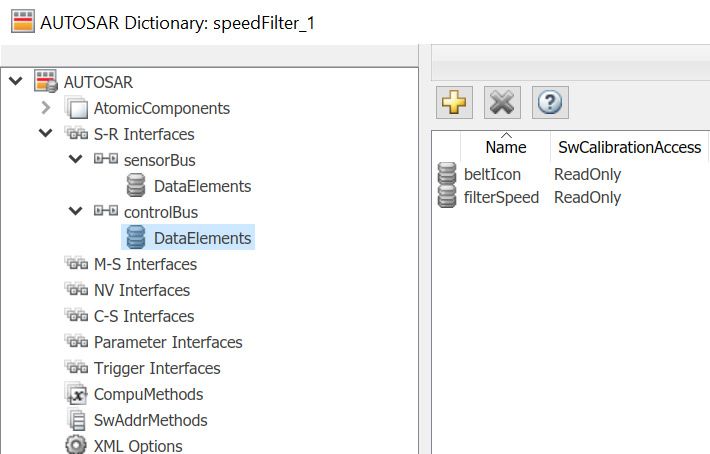Select M-S Interfaces in tree
Viewport: 710px width, 454px height.
pyautogui.click(x=145, y=264)
